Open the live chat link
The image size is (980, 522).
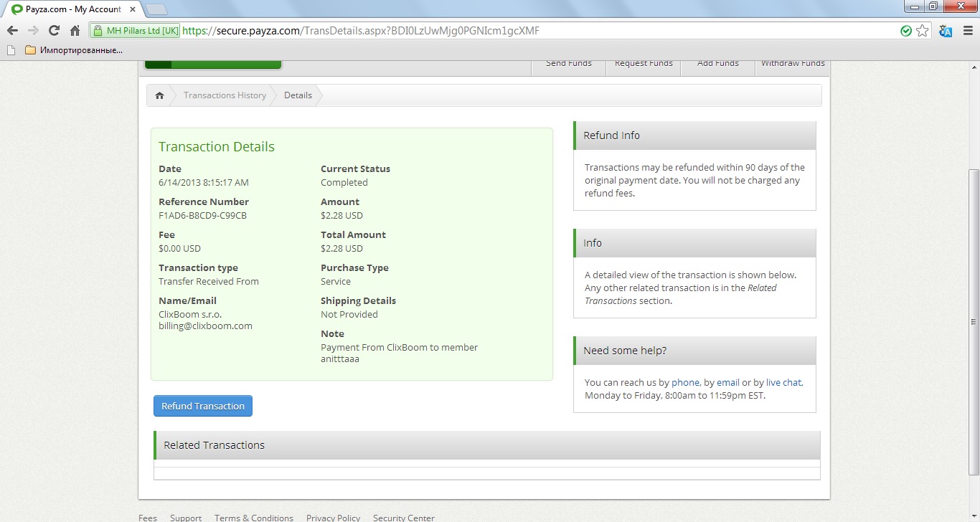[x=783, y=383]
